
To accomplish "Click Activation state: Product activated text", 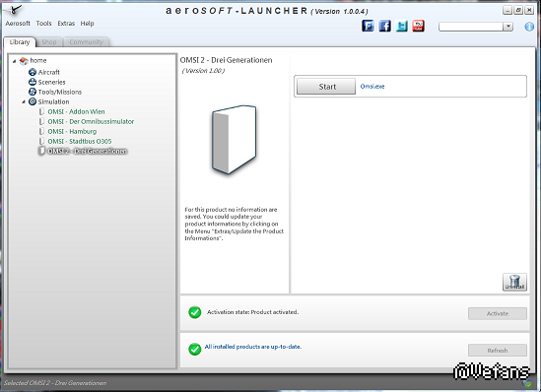I will click(x=252, y=312).
